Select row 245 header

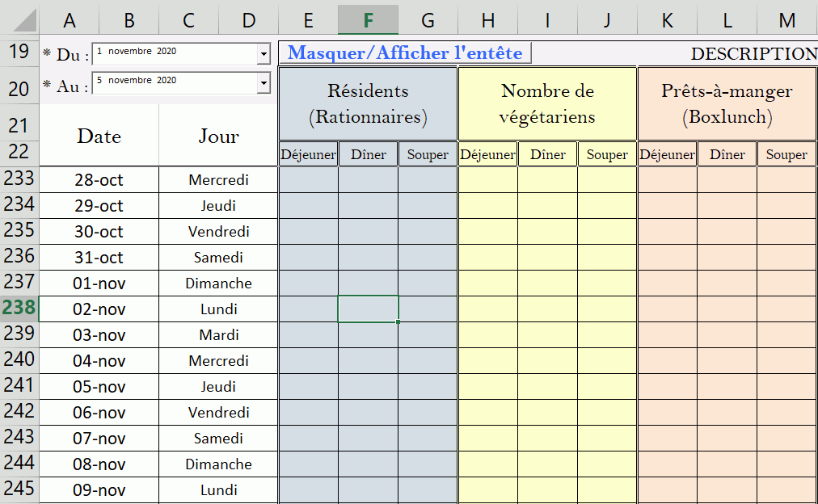(19, 489)
